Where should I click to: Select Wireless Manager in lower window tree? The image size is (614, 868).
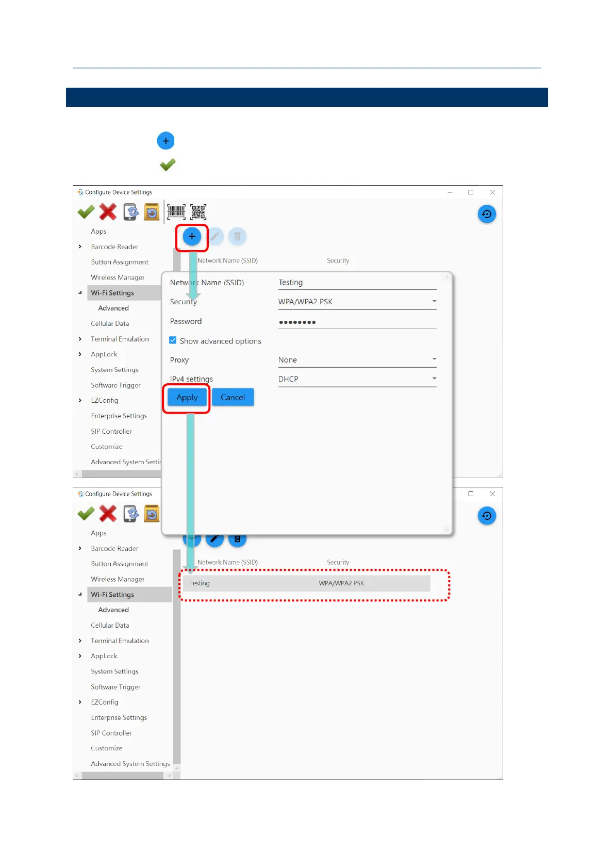118,579
